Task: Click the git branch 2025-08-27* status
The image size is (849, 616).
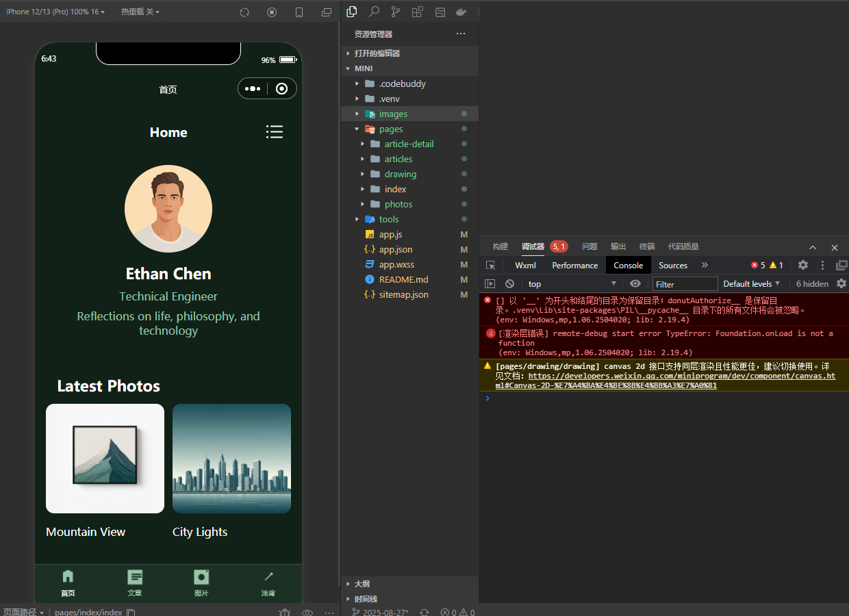Action: (x=381, y=612)
